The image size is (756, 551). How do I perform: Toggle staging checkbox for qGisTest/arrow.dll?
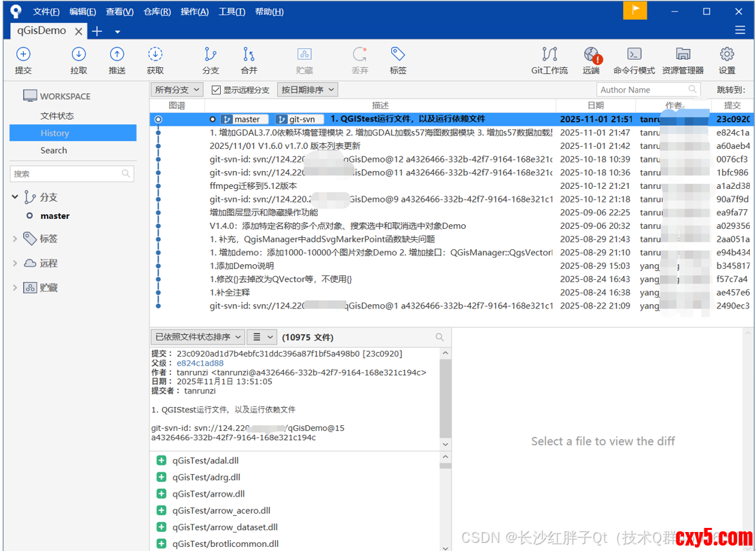[x=162, y=494]
